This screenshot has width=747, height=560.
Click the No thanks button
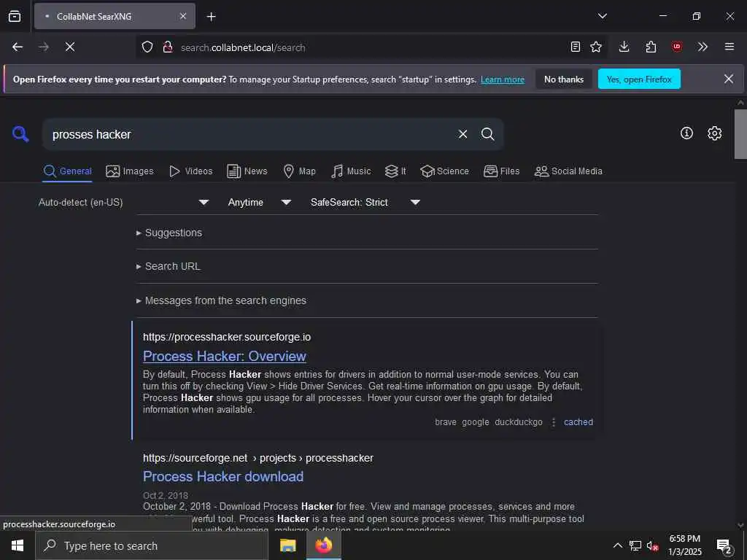564,79
